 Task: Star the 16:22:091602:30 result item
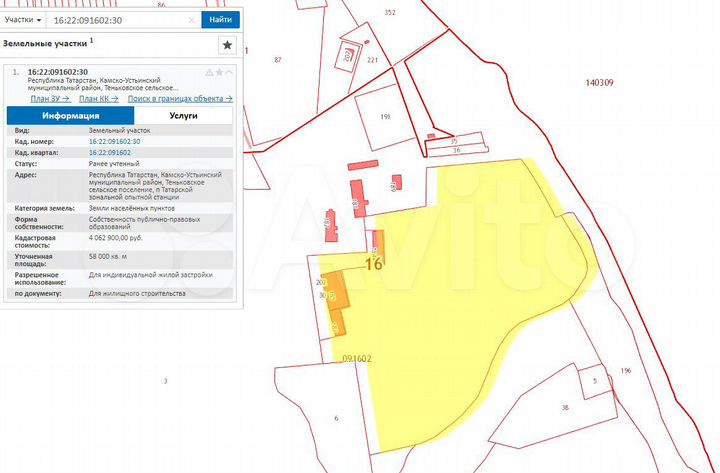pyautogui.click(x=219, y=73)
